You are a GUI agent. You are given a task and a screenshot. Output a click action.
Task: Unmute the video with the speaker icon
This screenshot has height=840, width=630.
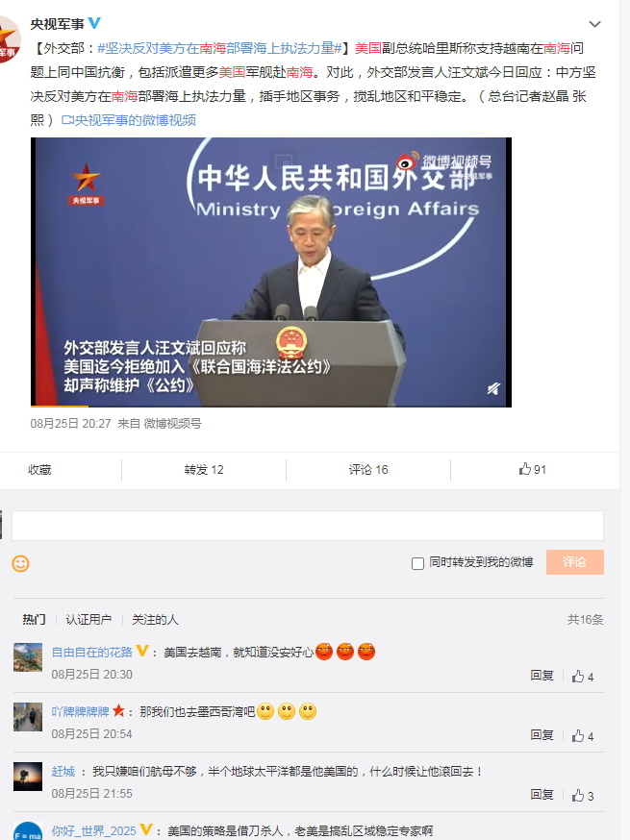(x=493, y=388)
